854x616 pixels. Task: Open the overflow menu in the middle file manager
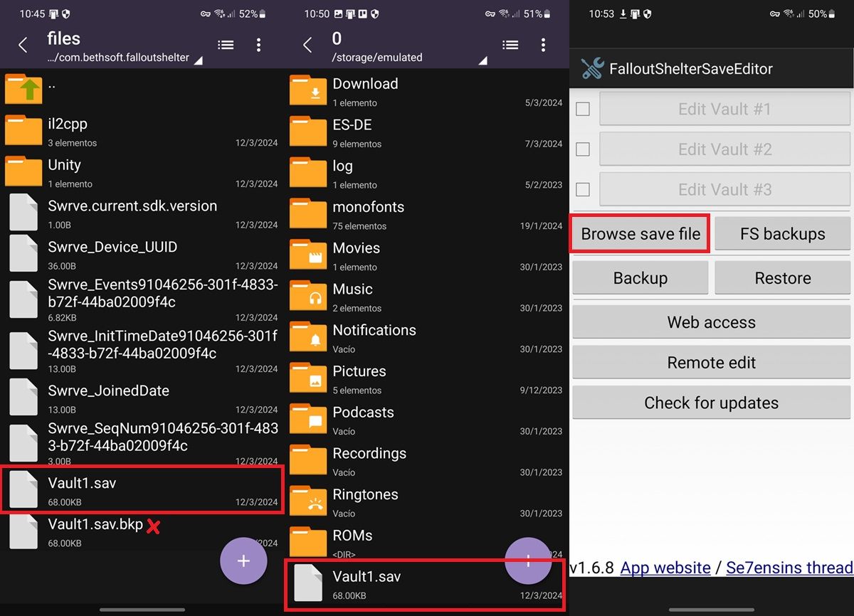click(x=543, y=44)
